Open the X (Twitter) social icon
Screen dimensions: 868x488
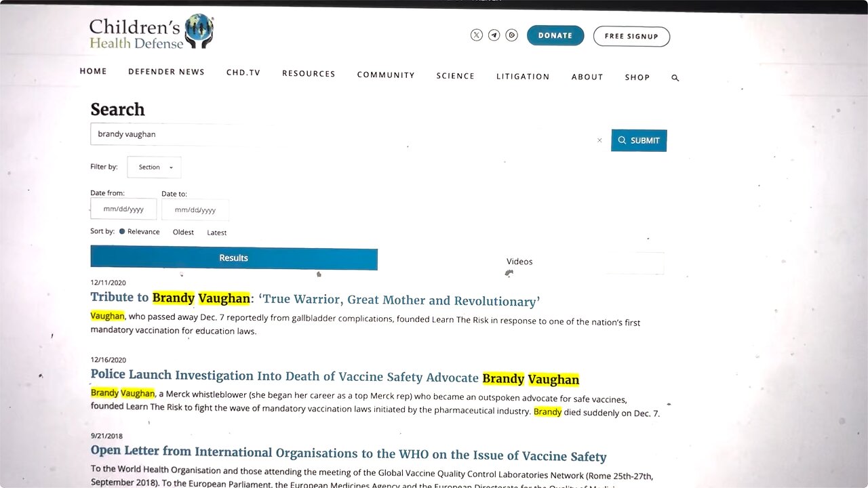(x=477, y=35)
